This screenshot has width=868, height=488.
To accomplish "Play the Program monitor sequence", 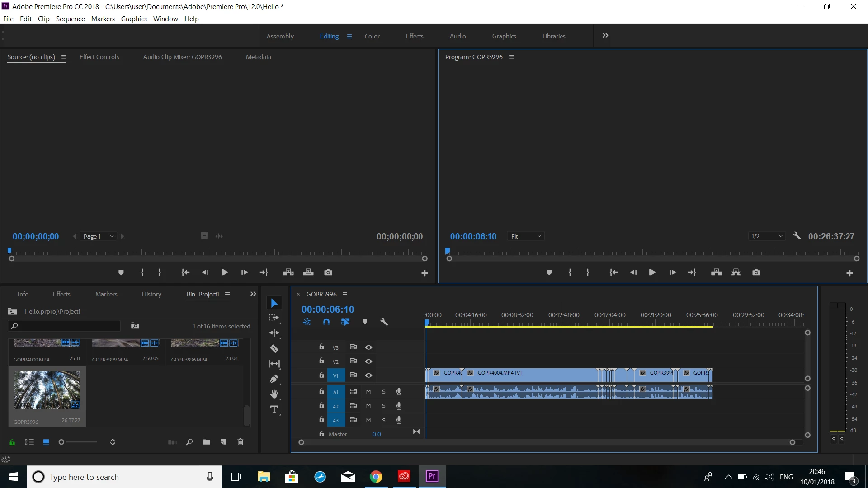I will click(652, 272).
